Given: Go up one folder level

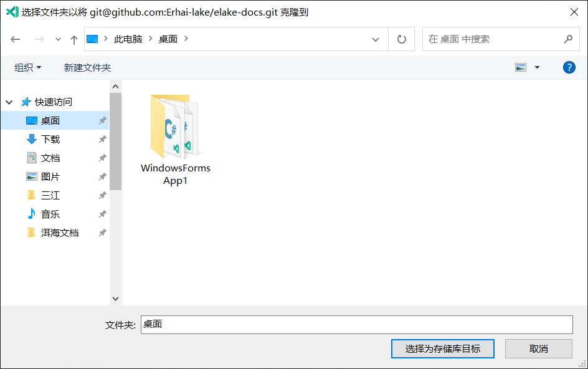Looking at the screenshot, I should tap(74, 39).
